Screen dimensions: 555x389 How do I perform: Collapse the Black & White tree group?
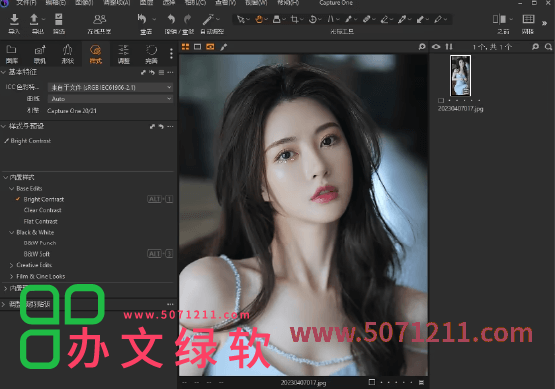11,233
